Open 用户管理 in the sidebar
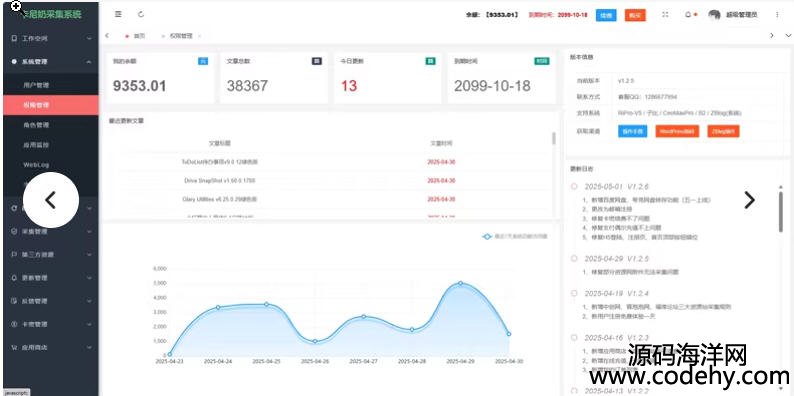This screenshot has height=396, width=794. tap(51, 85)
